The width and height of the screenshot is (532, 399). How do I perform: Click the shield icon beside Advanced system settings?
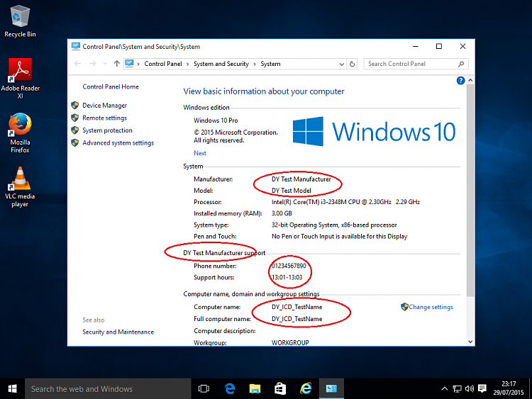tap(75, 142)
